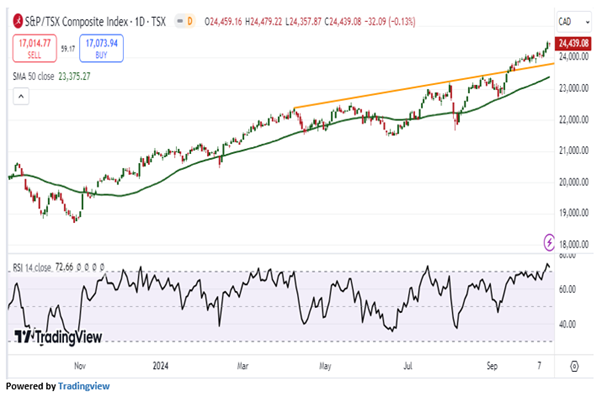Image resolution: width=602 pixels, height=402 pixels.
Task: Click the RSI 14 close indicator label
Action: (32, 267)
